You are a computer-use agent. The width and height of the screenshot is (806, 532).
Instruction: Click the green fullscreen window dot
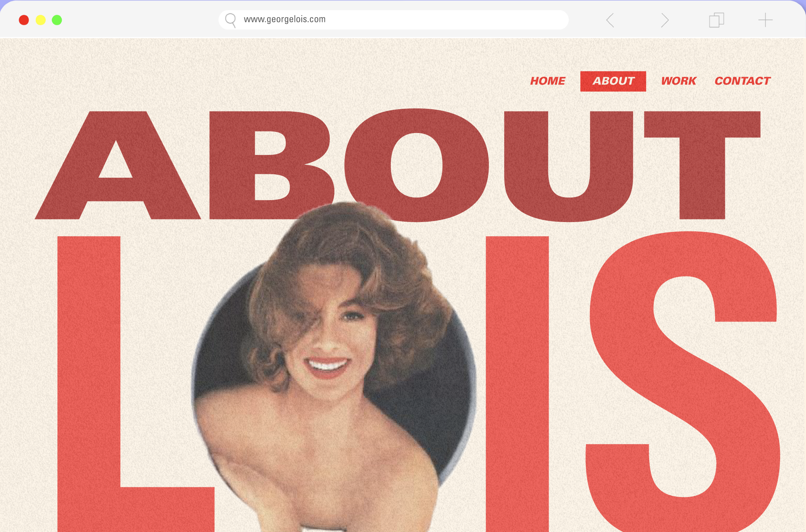[57, 20]
